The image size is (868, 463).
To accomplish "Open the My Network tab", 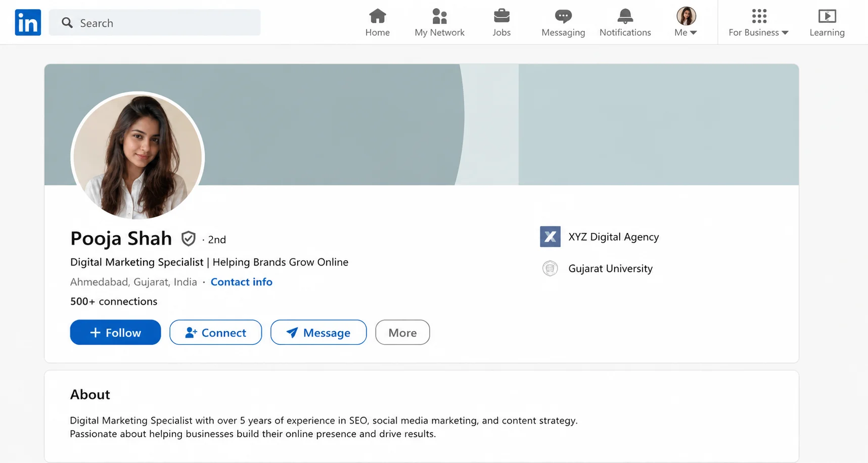I will tap(439, 23).
